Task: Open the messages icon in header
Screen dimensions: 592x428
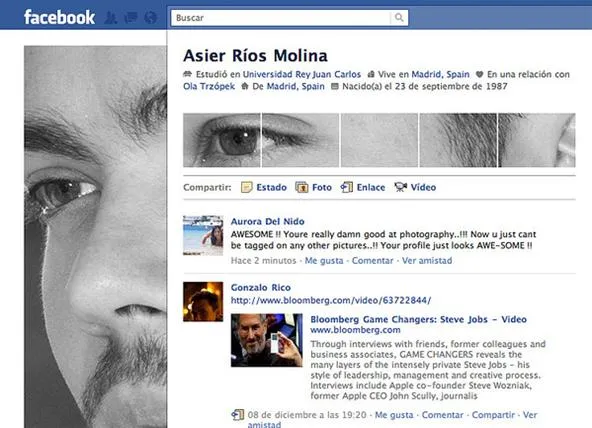Action: [131, 17]
